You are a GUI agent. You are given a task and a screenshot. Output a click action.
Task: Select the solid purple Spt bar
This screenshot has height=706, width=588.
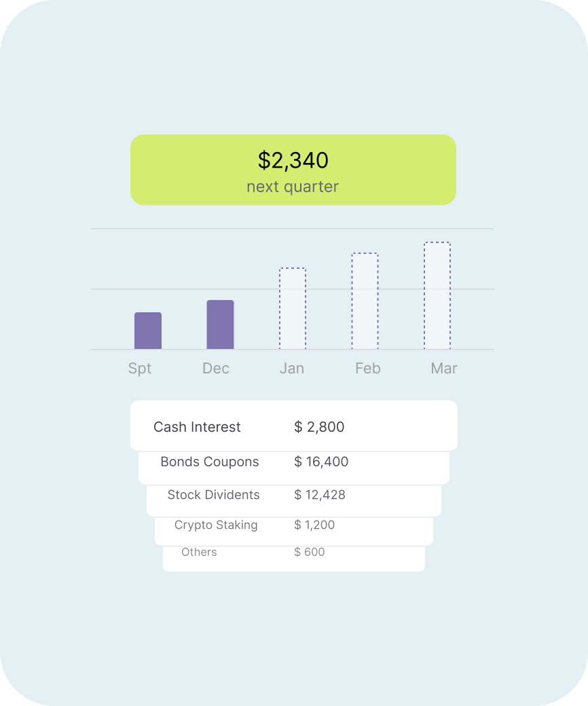pos(148,331)
